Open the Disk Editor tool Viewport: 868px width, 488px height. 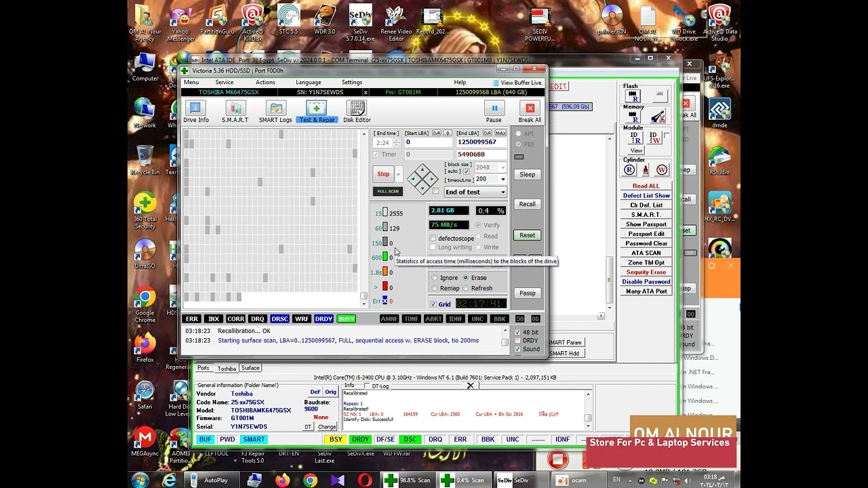(x=357, y=112)
